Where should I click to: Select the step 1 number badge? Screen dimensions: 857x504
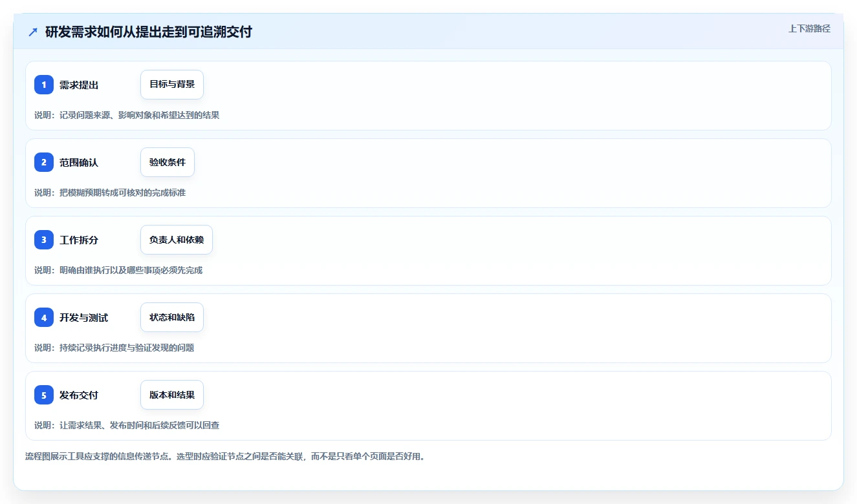(44, 85)
